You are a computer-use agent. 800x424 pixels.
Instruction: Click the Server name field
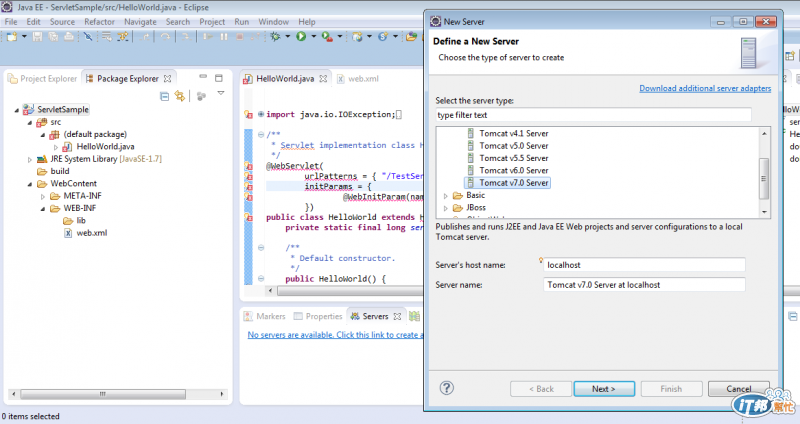(644, 285)
